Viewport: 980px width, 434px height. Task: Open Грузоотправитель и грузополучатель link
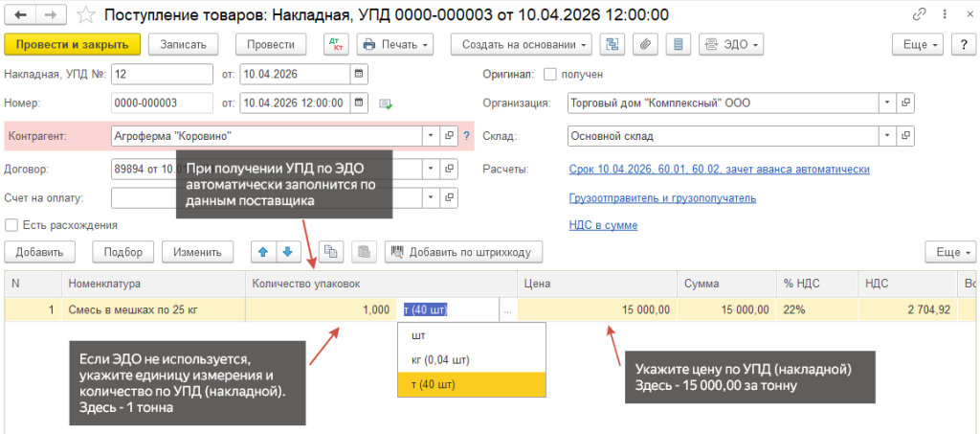(x=662, y=198)
